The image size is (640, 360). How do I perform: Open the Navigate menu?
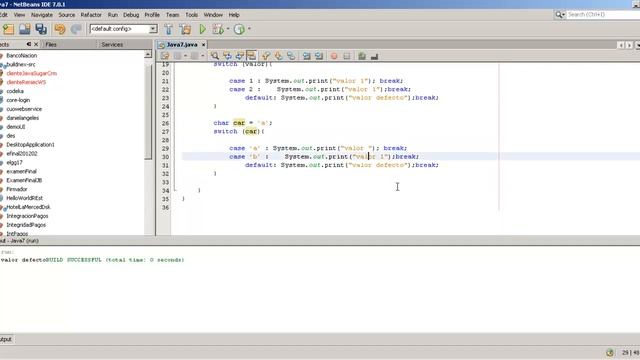[42, 15]
